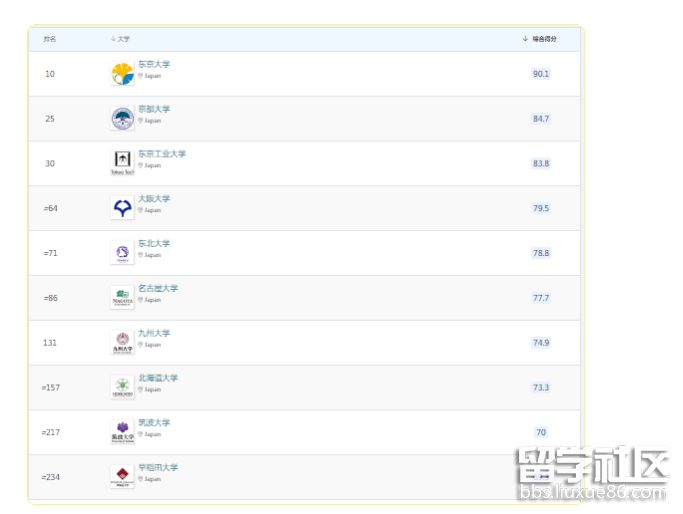This screenshot has width=683, height=514.
Task: Open the 筑波大学 link
Action: 154,423
